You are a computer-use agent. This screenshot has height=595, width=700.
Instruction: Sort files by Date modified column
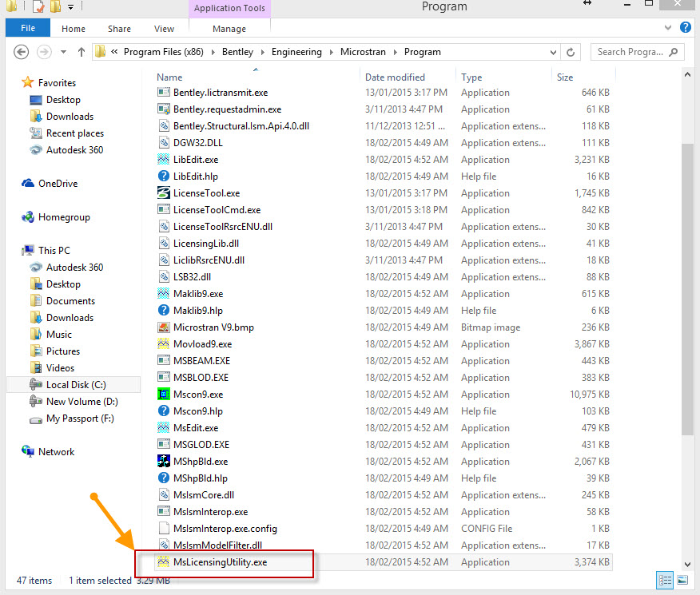[x=395, y=77]
